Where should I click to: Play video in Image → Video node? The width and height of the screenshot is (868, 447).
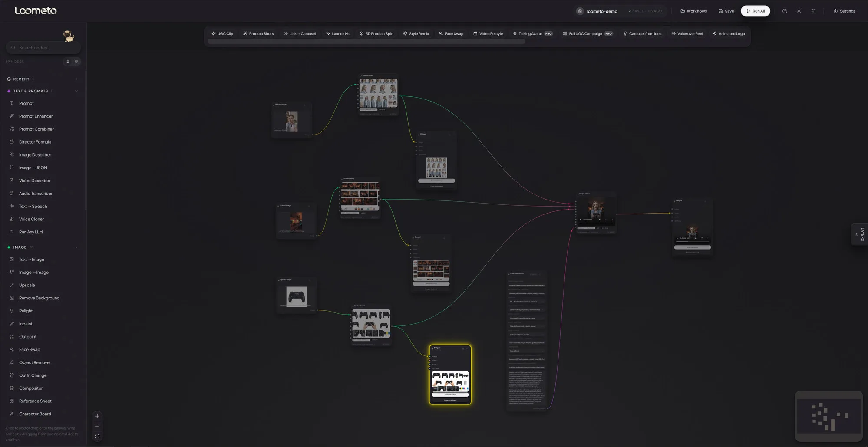581,220
